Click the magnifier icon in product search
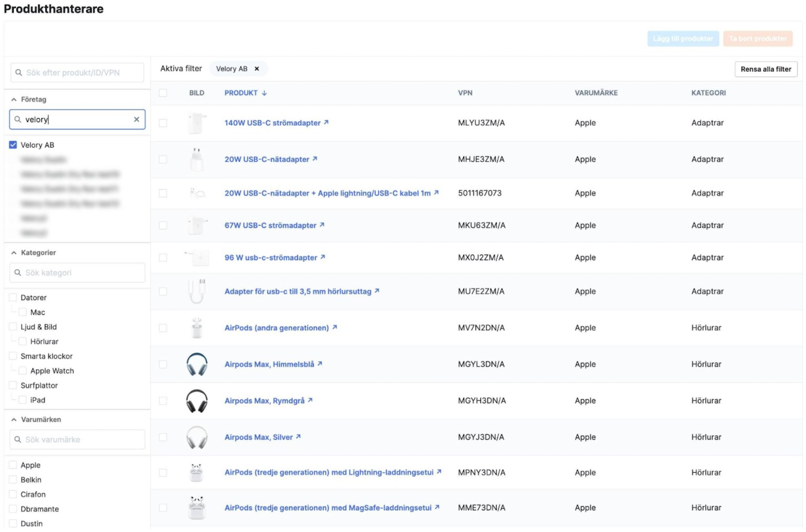 tap(18, 72)
